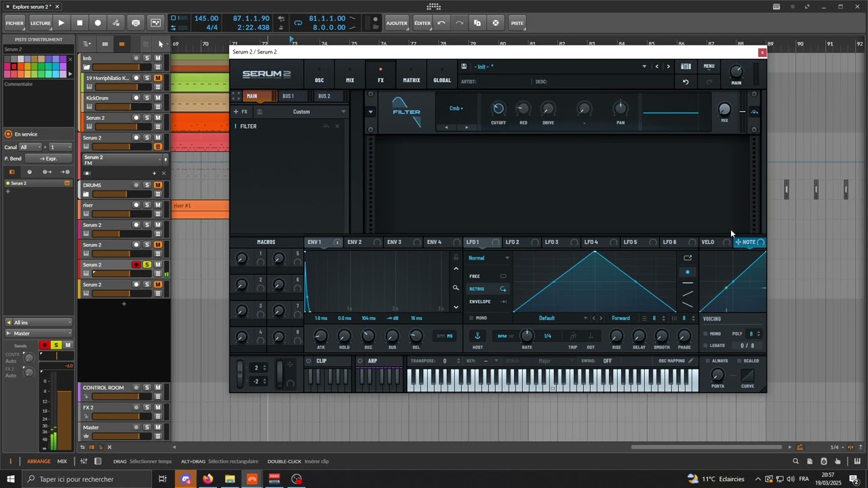The image size is (868, 488).
Task: Toggle the automation write button
Action: click(x=116, y=23)
